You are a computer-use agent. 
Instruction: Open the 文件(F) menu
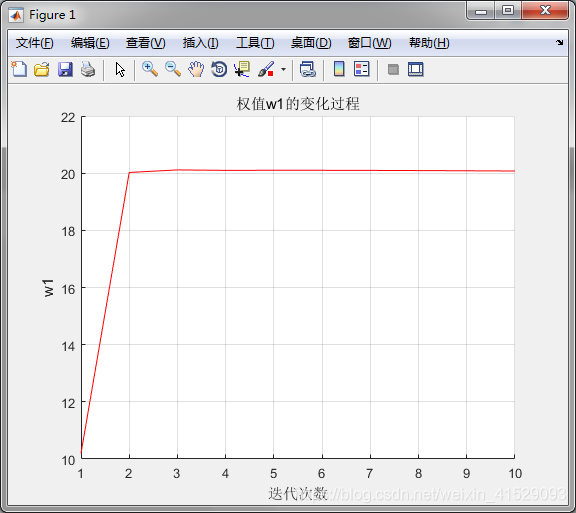35,43
